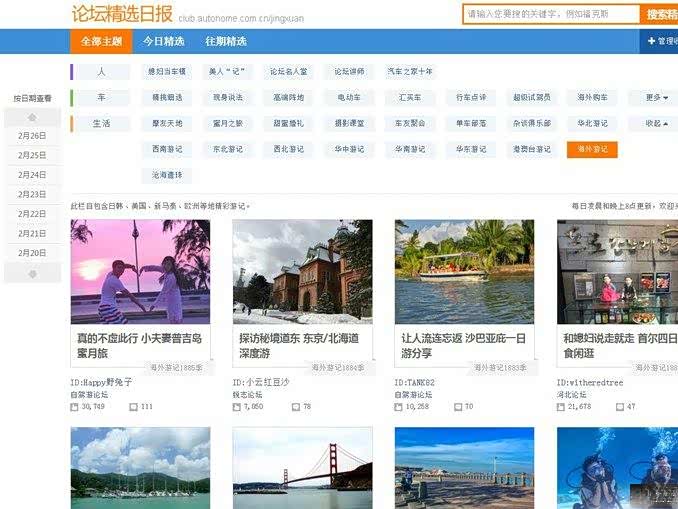
Task: Open the 蜜月之旅 category link
Action: pos(228,124)
